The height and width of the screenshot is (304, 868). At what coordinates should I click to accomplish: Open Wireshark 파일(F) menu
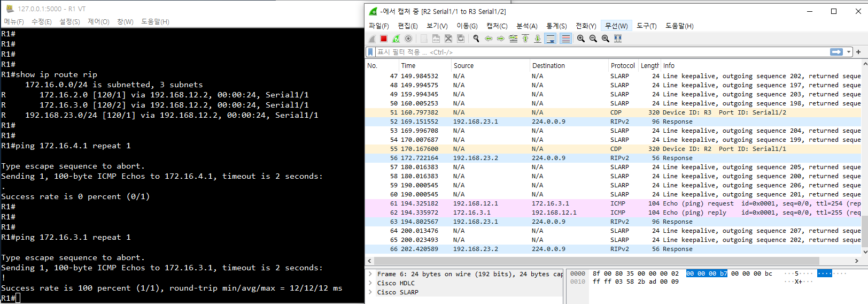point(379,26)
